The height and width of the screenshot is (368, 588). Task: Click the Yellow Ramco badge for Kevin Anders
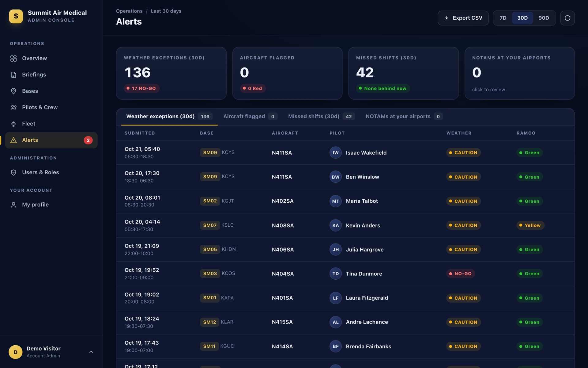(x=530, y=225)
